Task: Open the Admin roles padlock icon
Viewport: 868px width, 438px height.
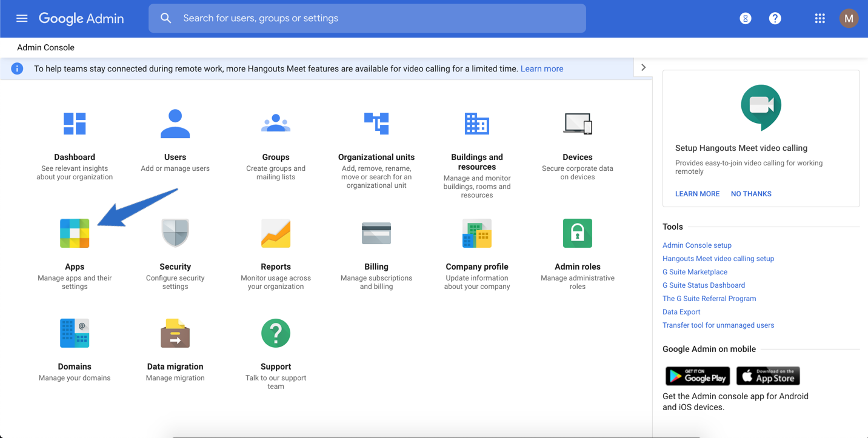Action: click(x=578, y=233)
